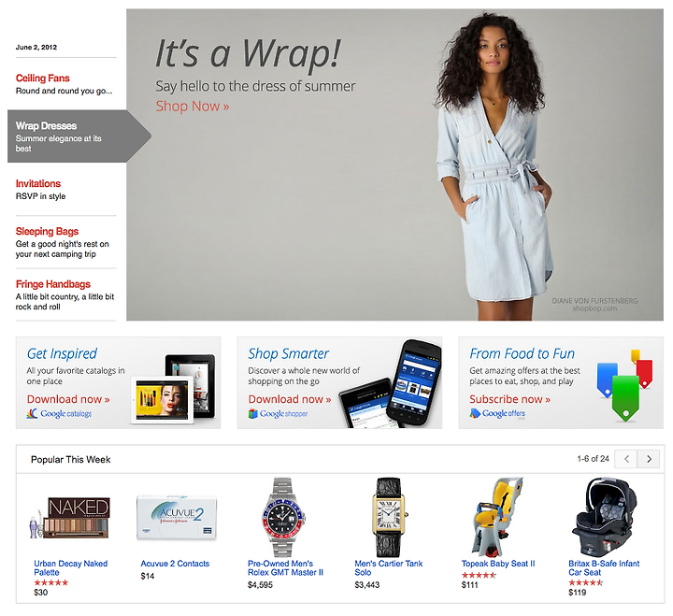Go to next Popular This Week page

(649, 459)
